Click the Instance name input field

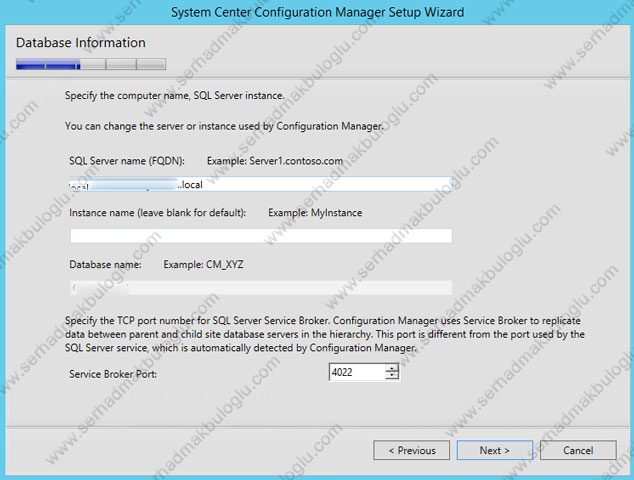tap(261, 236)
